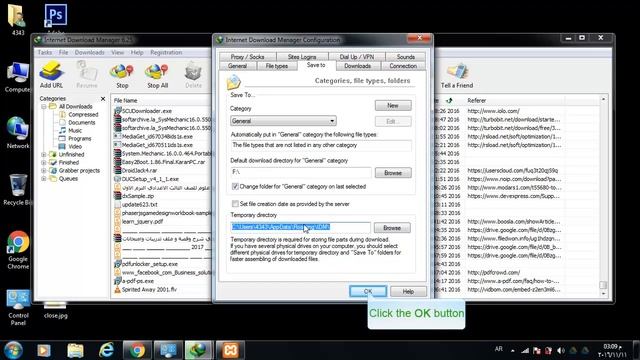
Task: Expand the Unfinished category
Action: click(44, 155)
